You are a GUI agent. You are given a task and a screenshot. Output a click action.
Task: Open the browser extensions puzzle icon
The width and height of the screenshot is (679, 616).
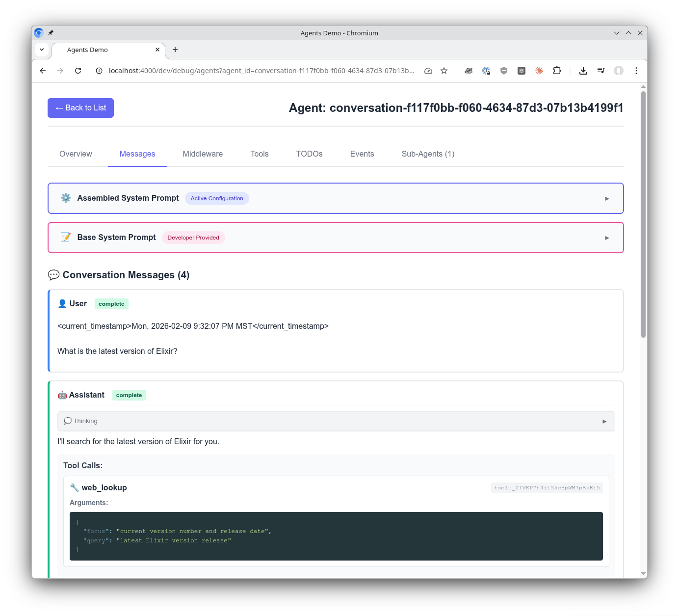[557, 71]
